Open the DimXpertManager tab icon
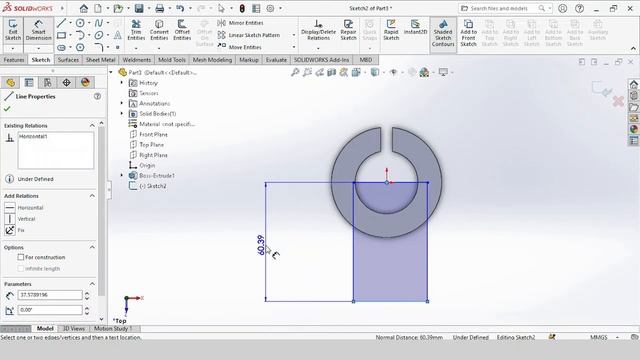 point(66,82)
